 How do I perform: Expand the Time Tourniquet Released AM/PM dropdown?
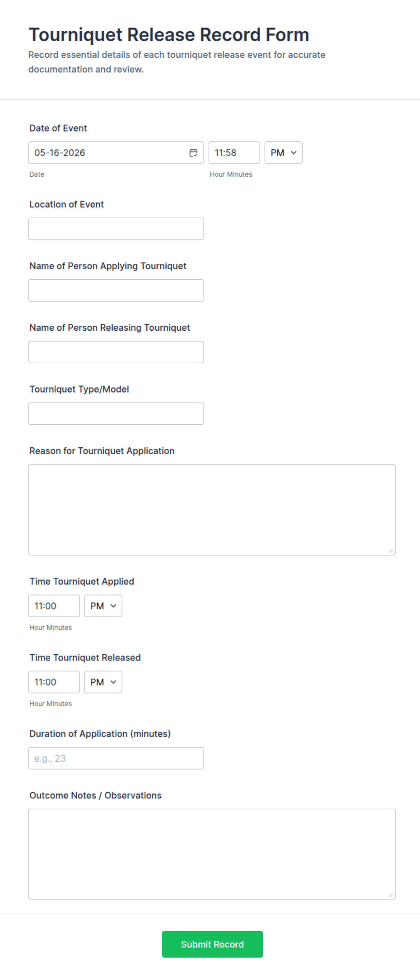[103, 682]
